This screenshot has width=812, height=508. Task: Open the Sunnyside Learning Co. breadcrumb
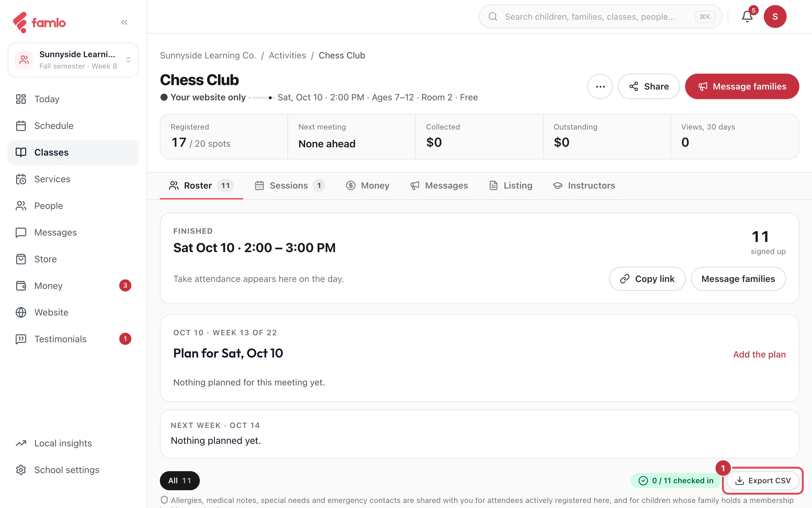click(208, 56)
